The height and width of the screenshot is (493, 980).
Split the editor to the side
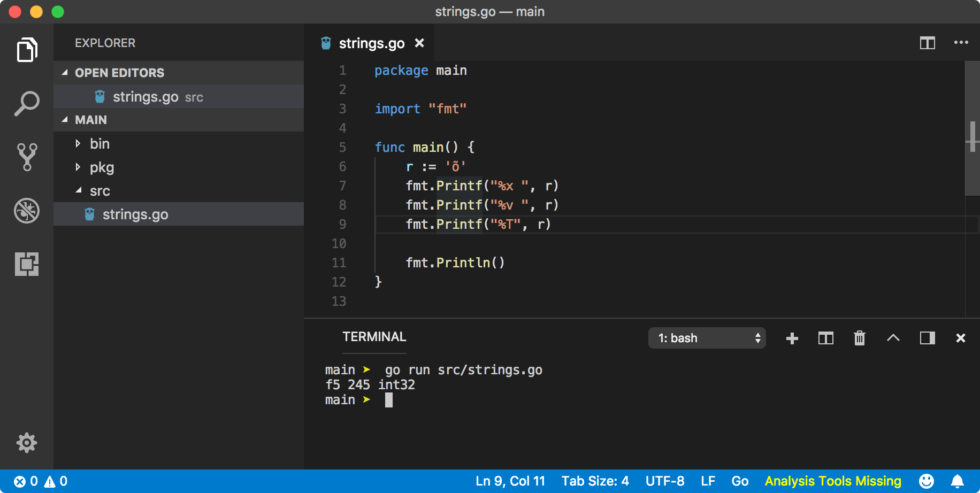pyautogui.click(x=928, y=43)
